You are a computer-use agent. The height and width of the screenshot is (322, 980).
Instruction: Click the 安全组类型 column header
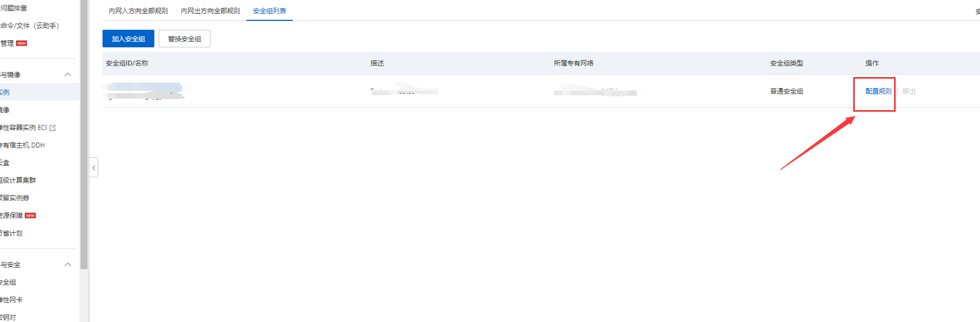point(787,63)
